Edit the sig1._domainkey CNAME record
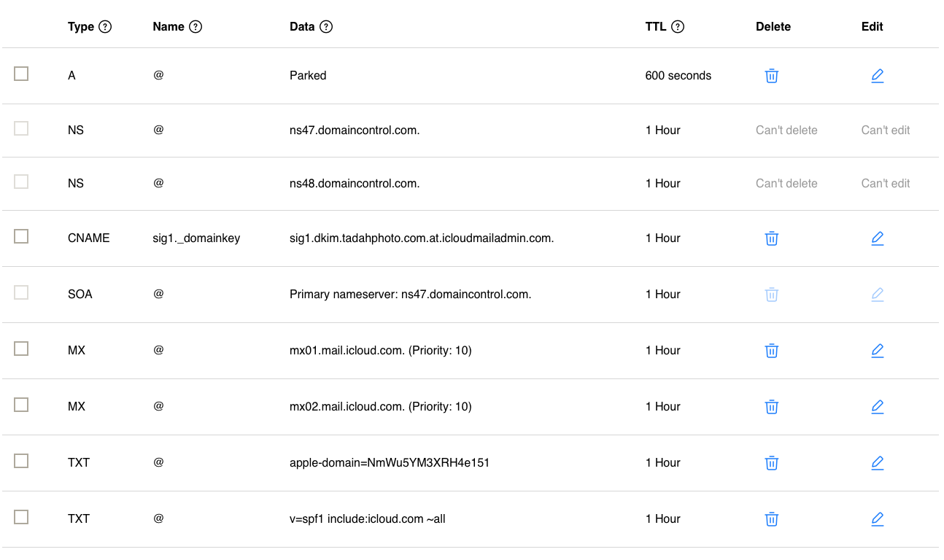This screenshot has height=560, width=944. (877, 238)
